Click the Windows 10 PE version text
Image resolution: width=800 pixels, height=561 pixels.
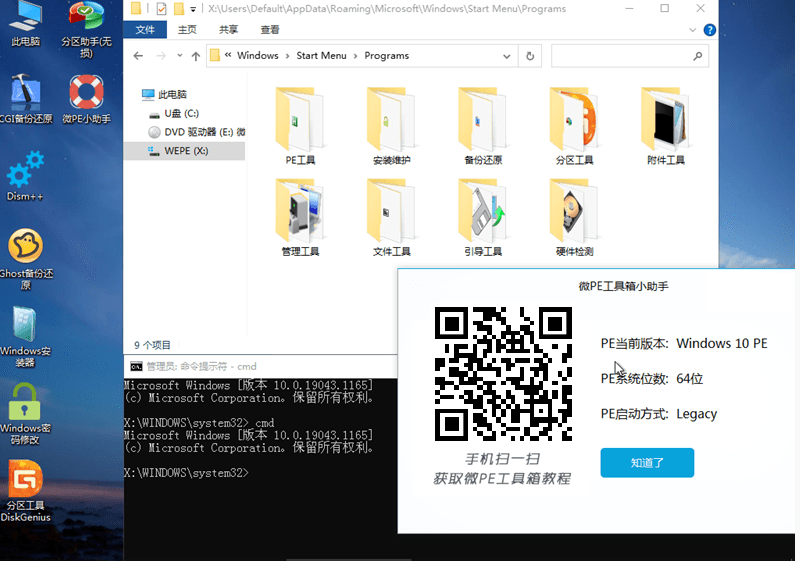coord(721,343)
